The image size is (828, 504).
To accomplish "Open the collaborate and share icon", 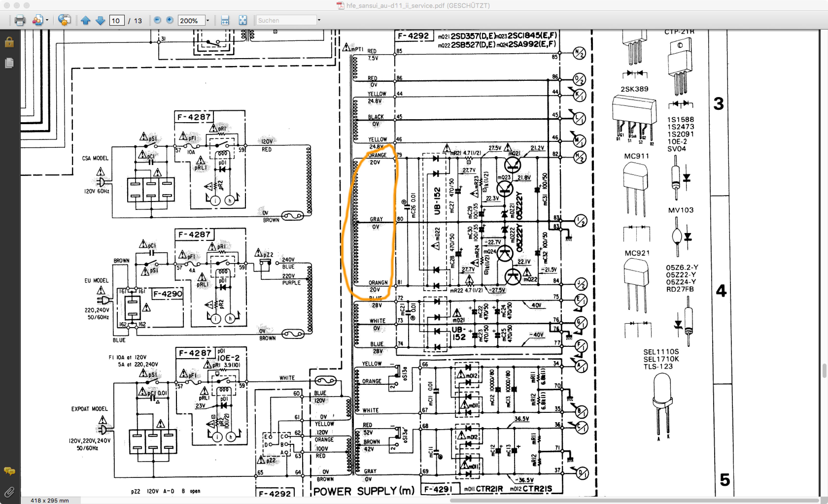I will (38, 20).
